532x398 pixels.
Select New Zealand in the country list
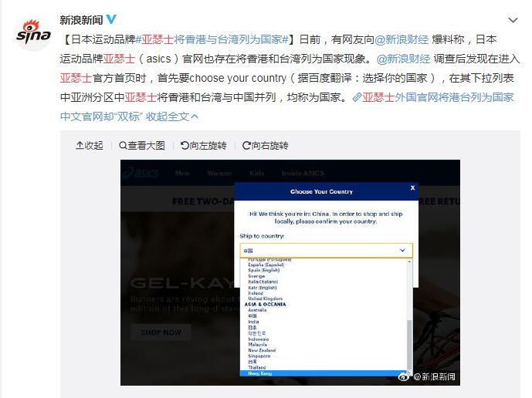[x=262, y=350]
